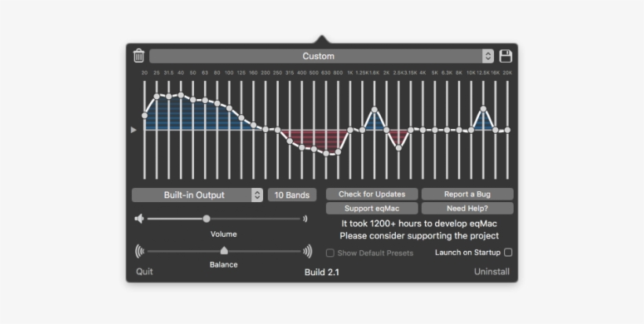Image resolution: width=644 pixels, height=324 pixels.
Task: Click the Balance label text
Action: tap(224, 264)
